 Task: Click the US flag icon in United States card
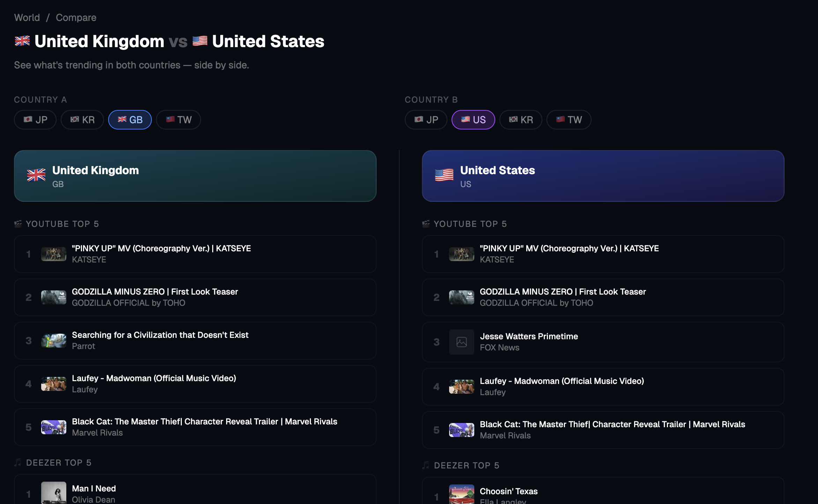pos(444,175)
